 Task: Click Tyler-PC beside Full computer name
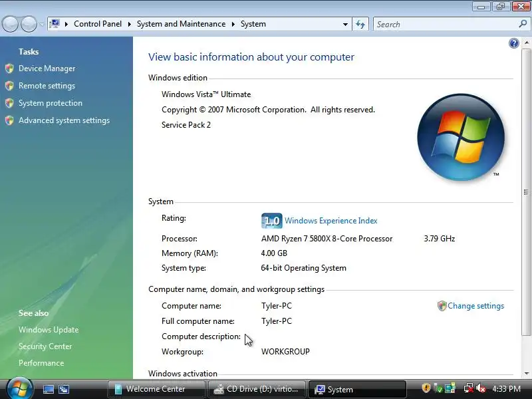[277, 321]
